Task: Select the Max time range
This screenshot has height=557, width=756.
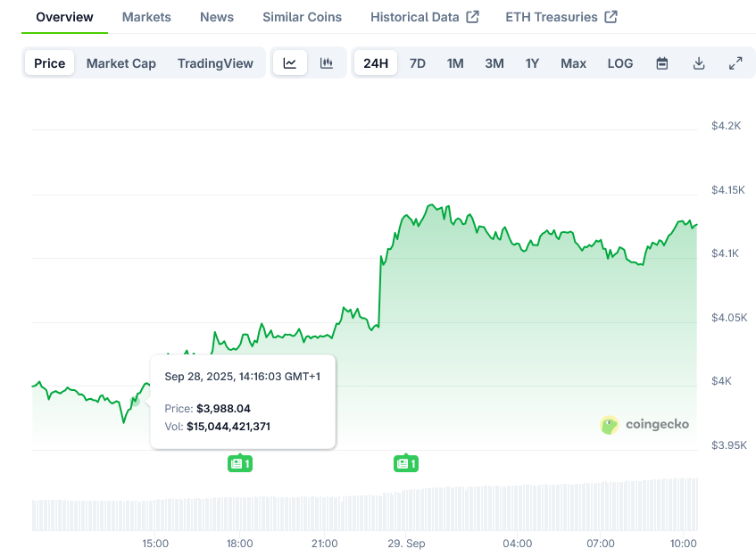Action: pos(573,62)
